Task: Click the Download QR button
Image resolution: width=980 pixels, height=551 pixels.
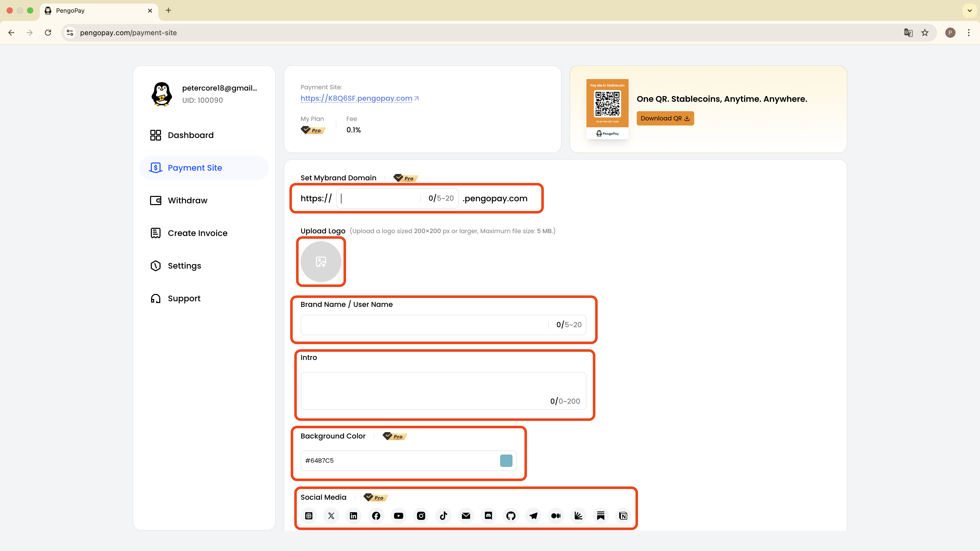Action: tap(665, 118)
